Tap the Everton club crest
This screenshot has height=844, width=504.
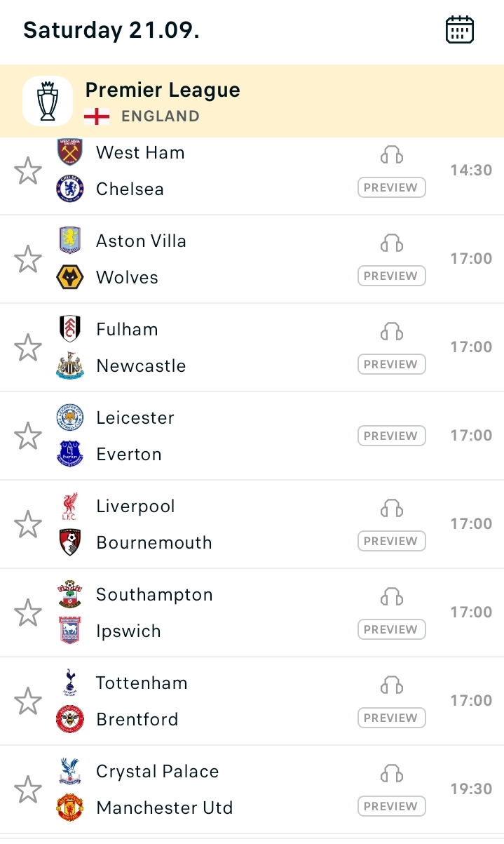click(70, 454)
